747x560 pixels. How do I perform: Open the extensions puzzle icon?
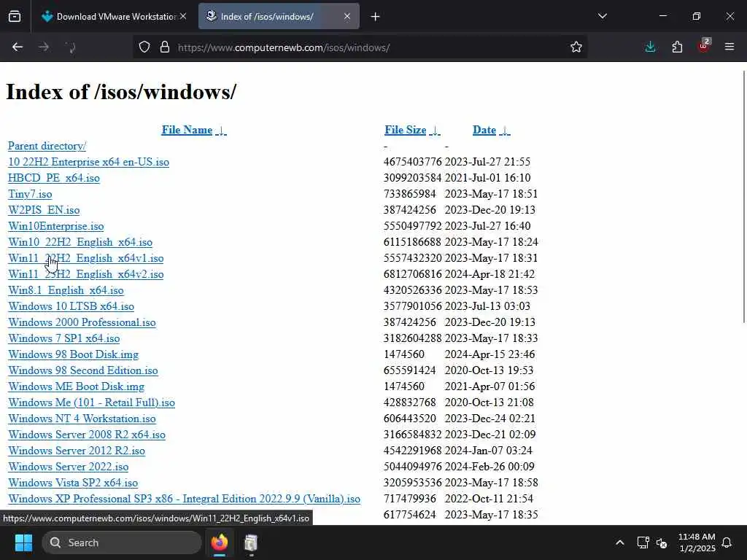(677, 47)
